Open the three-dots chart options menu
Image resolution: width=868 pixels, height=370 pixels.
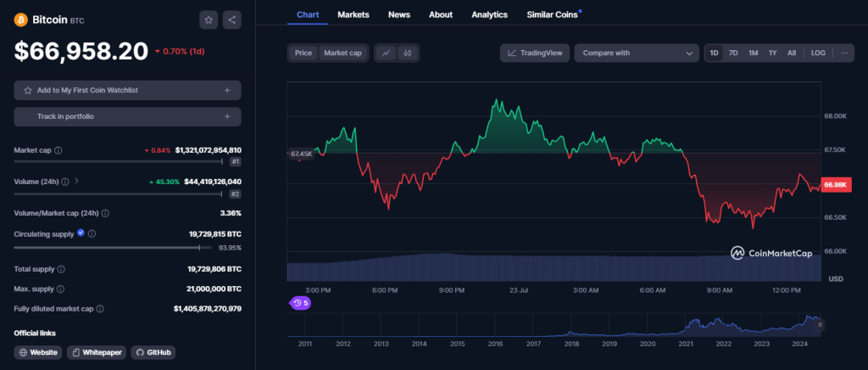(x=843, y=53)
